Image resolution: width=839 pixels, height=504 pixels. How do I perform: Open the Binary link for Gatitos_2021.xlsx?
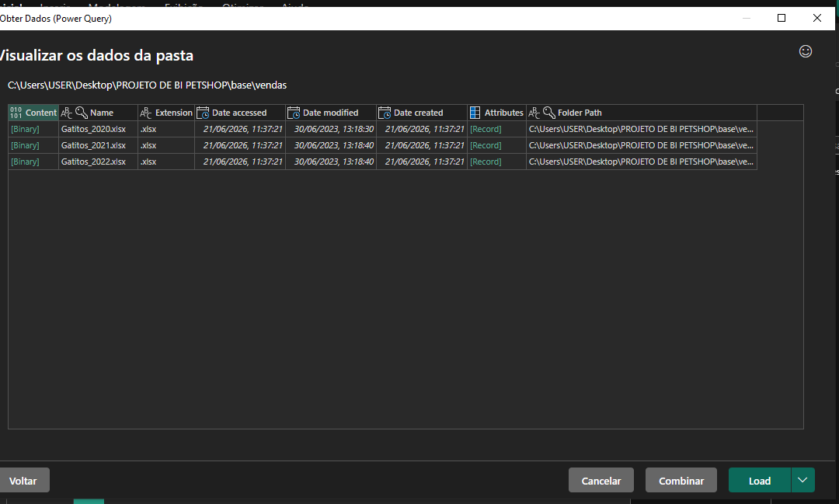(25, 145)
